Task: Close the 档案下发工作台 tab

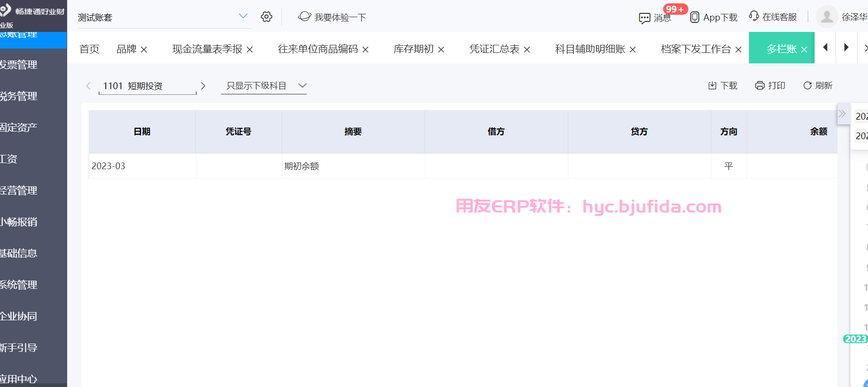Action: [738, 50]
